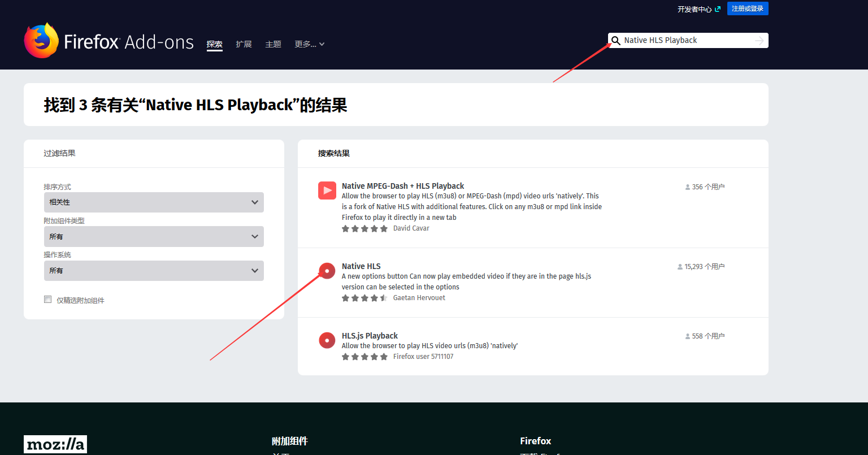Viewport: 868px width, 455px height.
Task: Click the mozilla logo in the footer
Action: 55,444
